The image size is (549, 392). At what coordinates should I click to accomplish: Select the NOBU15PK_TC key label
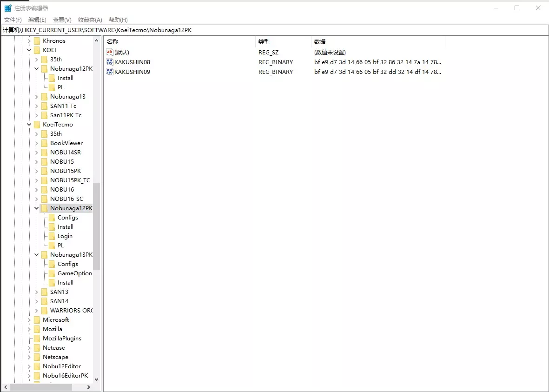point(70,180)
